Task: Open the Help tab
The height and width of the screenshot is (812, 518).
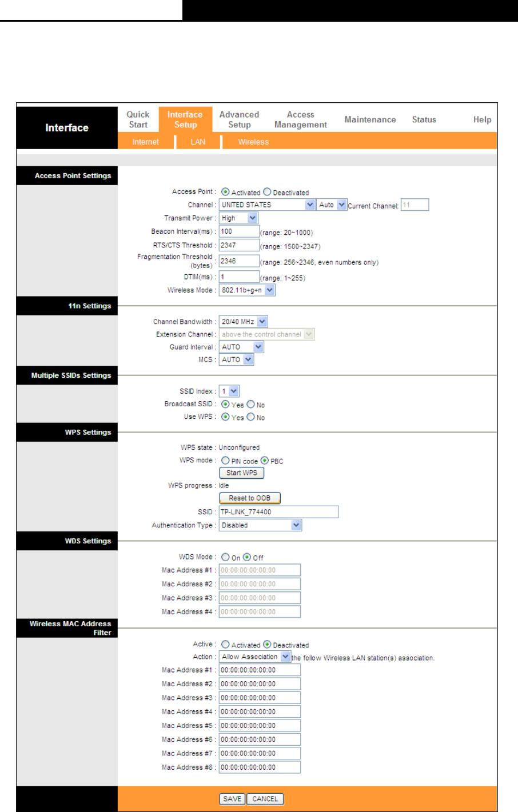Action: pos(482,119)
